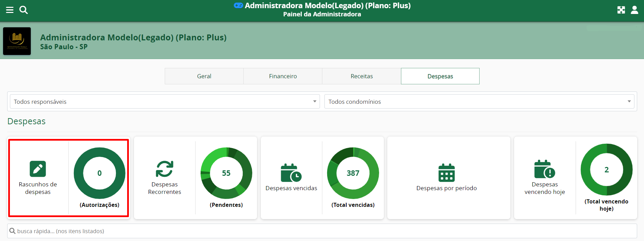Switch to the Geral tab

204,76
